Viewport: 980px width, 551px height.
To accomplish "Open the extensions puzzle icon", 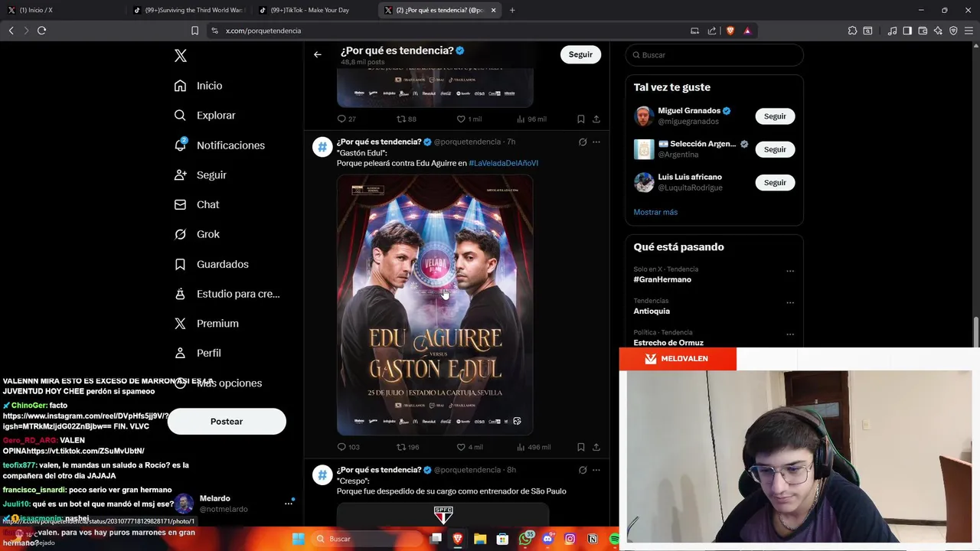I will pyautogui.click(x=852, y=31).
